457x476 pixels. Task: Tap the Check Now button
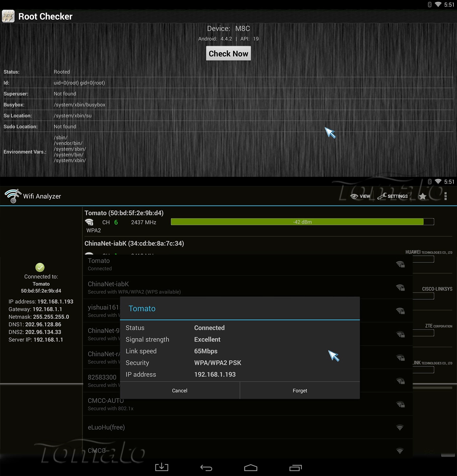pos(228,54)
